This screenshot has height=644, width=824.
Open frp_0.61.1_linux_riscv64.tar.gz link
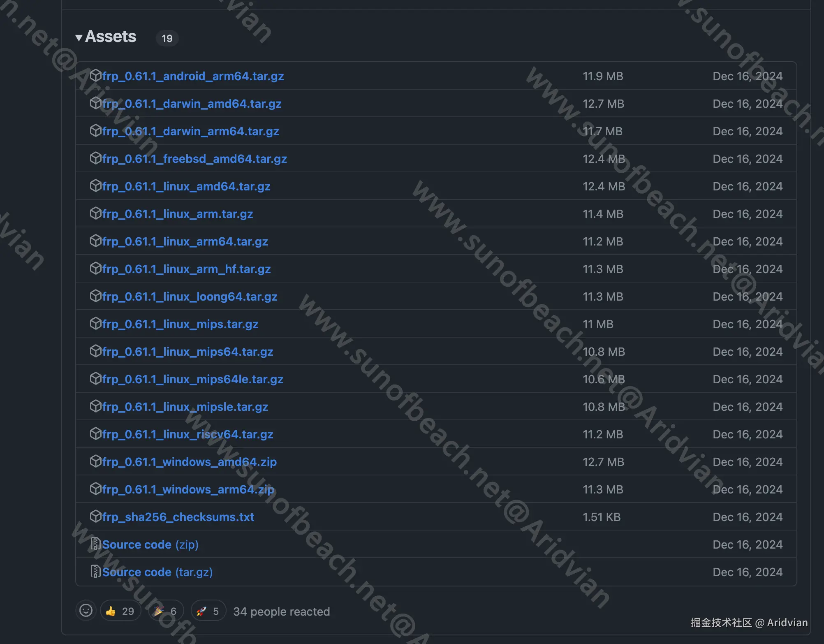(187, 434)
